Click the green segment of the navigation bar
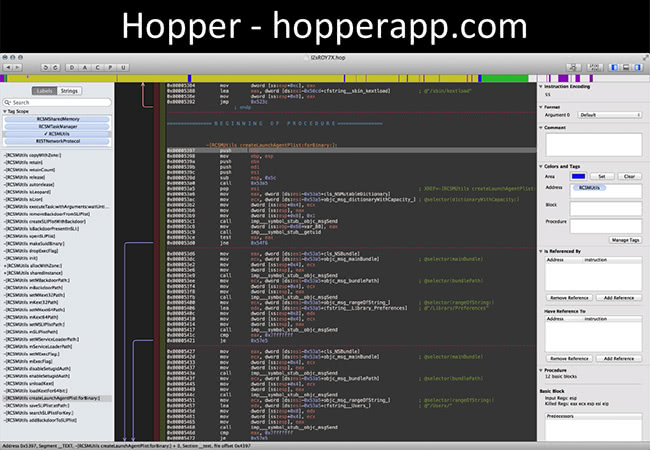This screenshot has width=650, height=450. tap(504, 78)
